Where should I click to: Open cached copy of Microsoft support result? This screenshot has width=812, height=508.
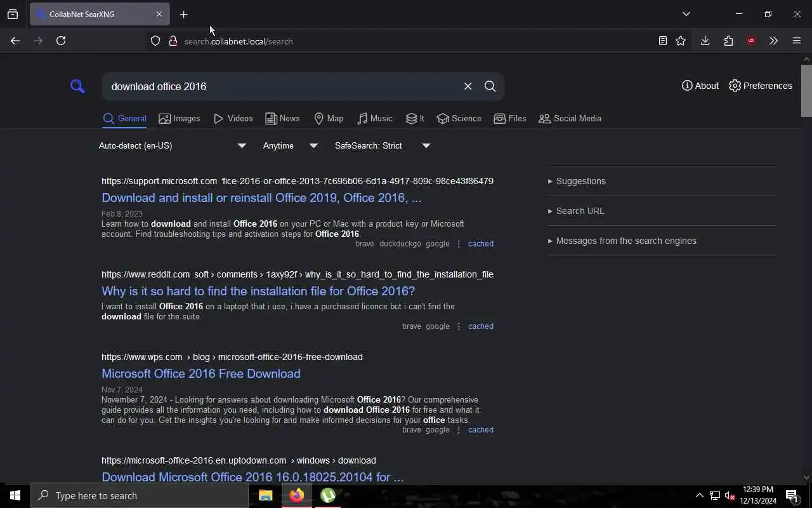tap(480, 244)
